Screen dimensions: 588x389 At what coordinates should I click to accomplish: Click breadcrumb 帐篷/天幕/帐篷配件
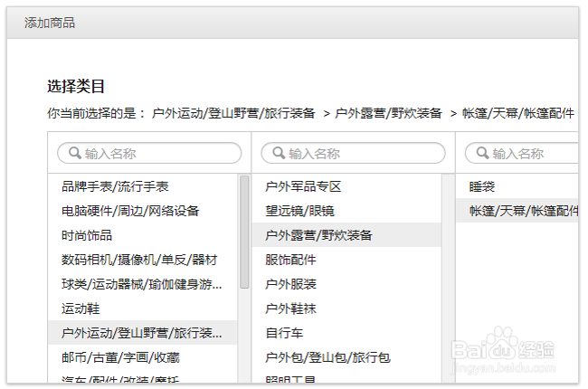[517, 113]
